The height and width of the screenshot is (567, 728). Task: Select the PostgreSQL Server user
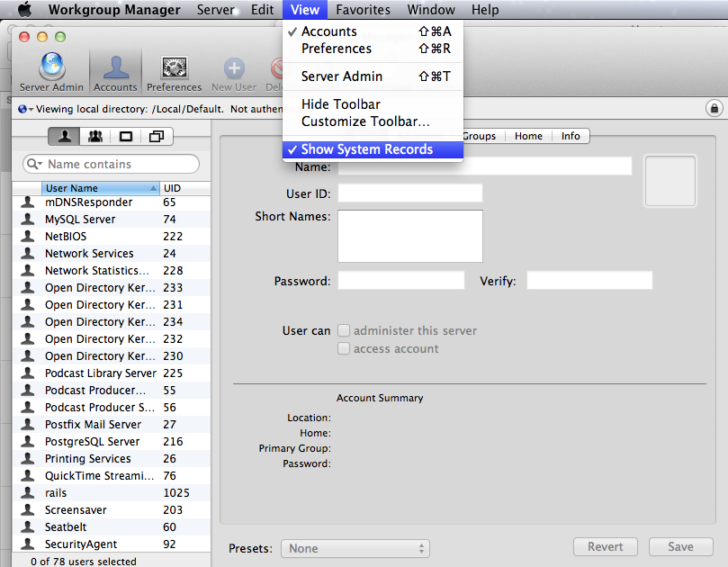point(112,442)
